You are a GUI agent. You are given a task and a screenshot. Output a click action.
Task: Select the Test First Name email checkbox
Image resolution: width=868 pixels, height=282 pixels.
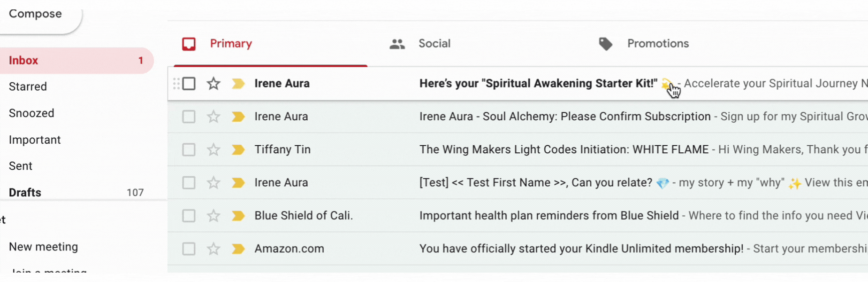click(189, 182)
